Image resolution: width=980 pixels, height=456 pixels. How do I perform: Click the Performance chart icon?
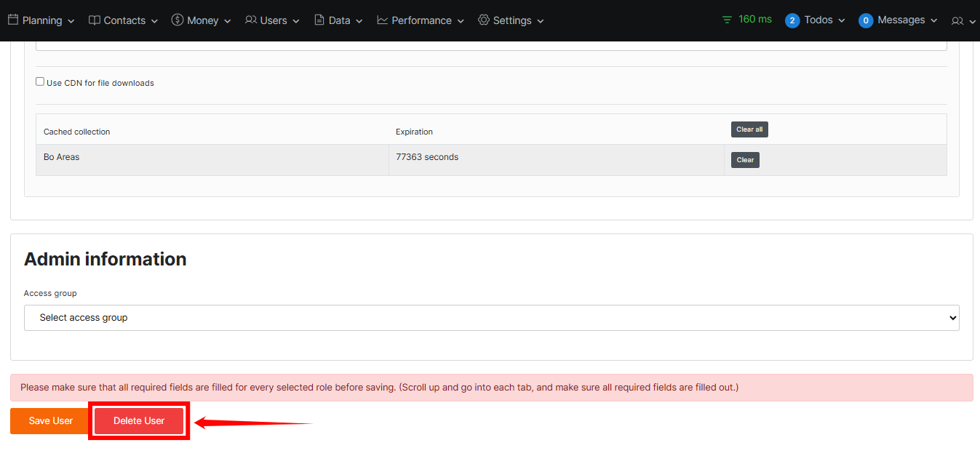click(383, 20)
